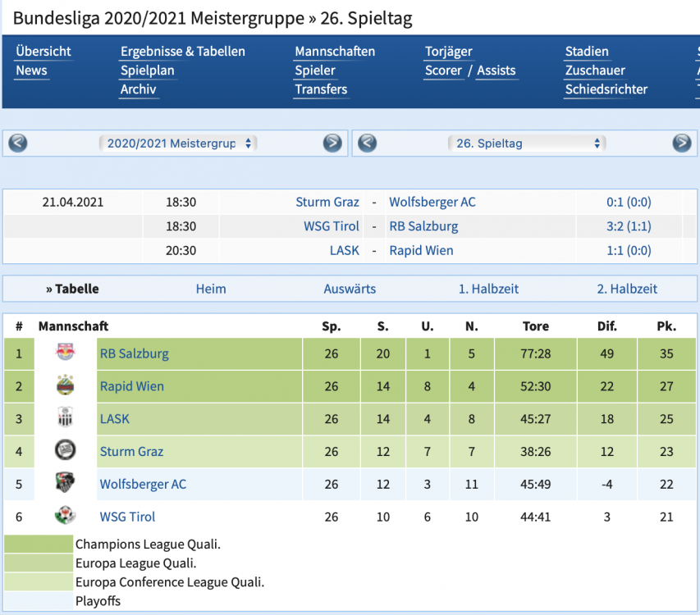
Task: Click the Wolfsberger AC club logo
Action: [65, 484]
